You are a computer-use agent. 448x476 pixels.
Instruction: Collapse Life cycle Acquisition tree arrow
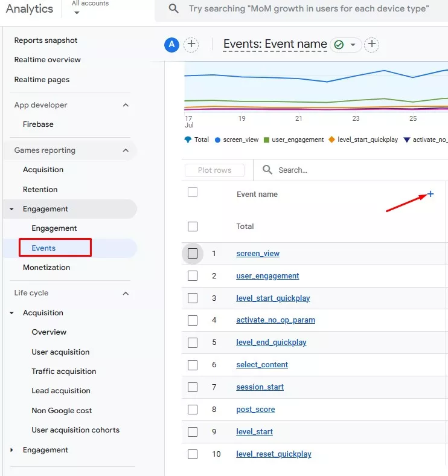point(11,313)
